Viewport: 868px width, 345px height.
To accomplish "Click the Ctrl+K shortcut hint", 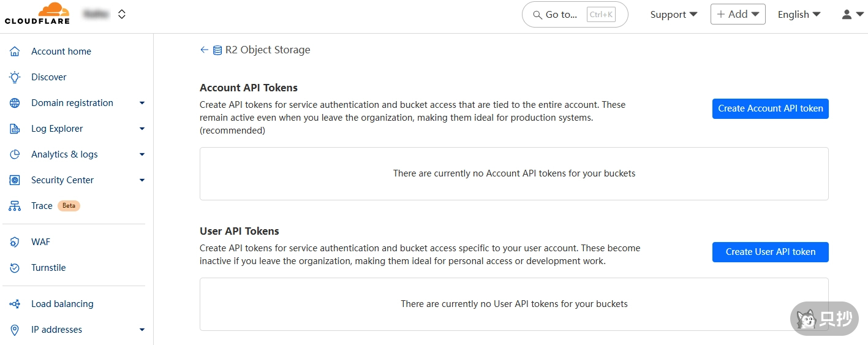I will click(x=601, y=15).
